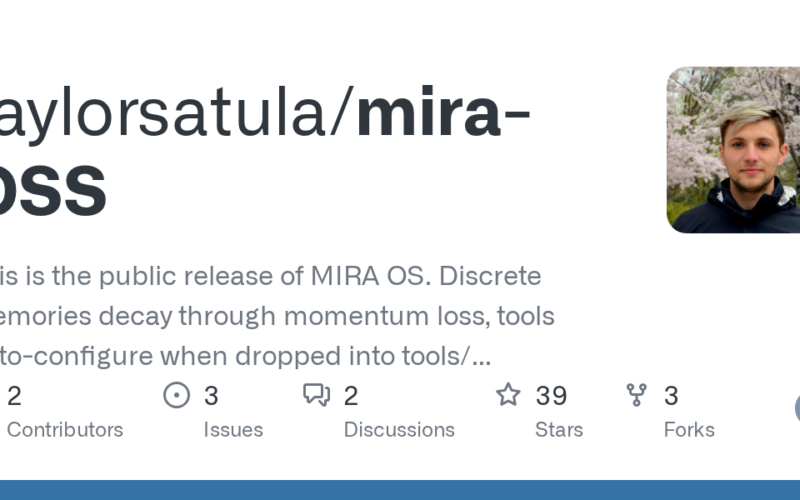The width and height of the screenshot is (800, 500).
Task: Click the number beside Discussions icon
Action: click(351, 396)
